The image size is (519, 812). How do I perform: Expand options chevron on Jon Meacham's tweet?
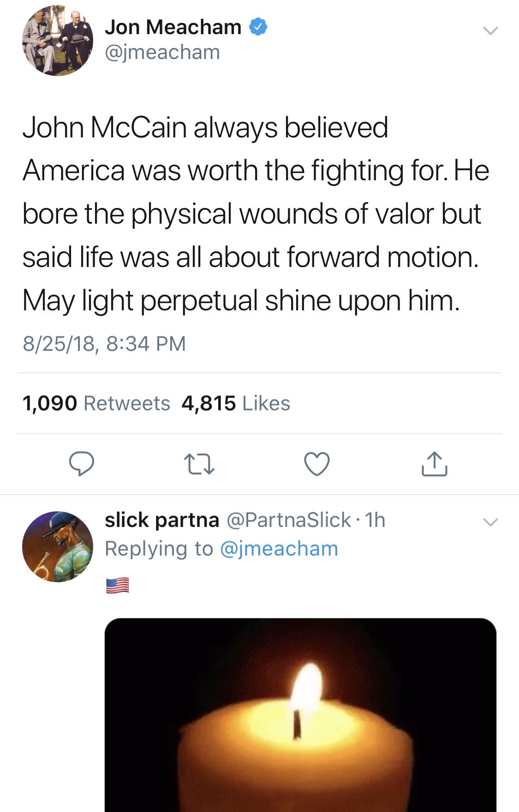[x=490, y=31]
